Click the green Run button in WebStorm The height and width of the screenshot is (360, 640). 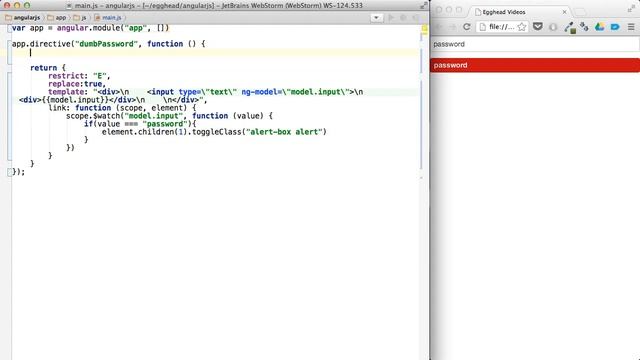click(x=391, y=18)
